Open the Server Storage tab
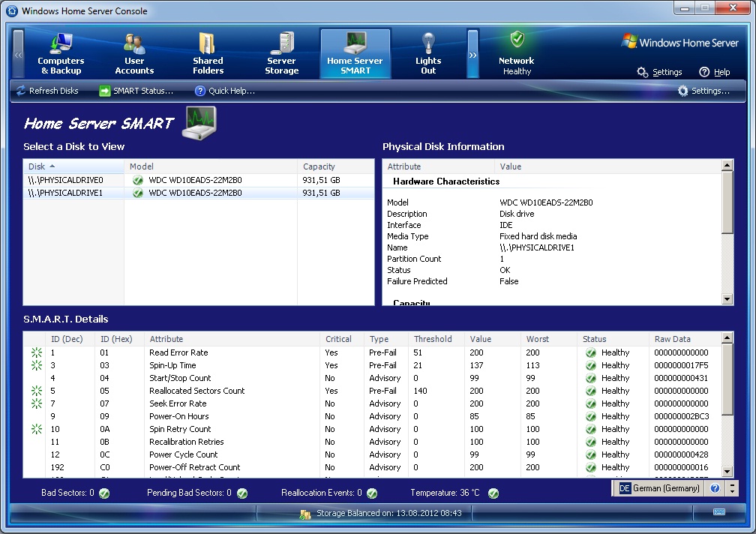The width and height of the screenshot is (756, 534). 282,54
